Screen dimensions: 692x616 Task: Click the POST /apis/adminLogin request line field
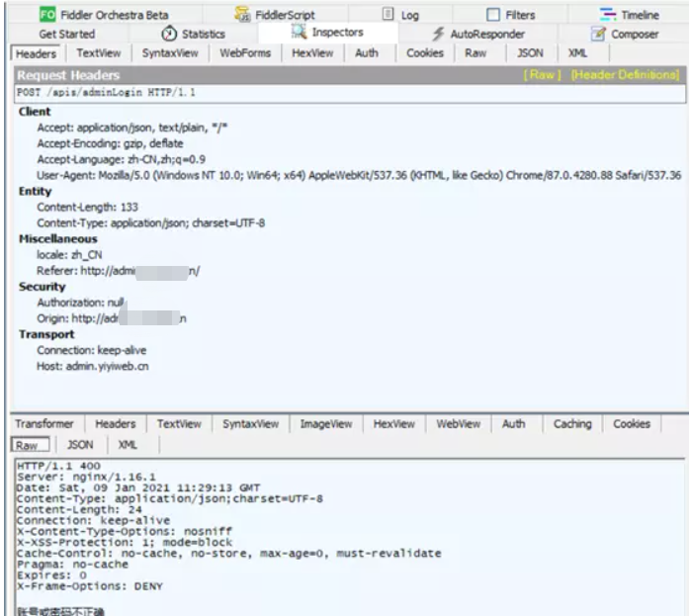click(350, 93)
